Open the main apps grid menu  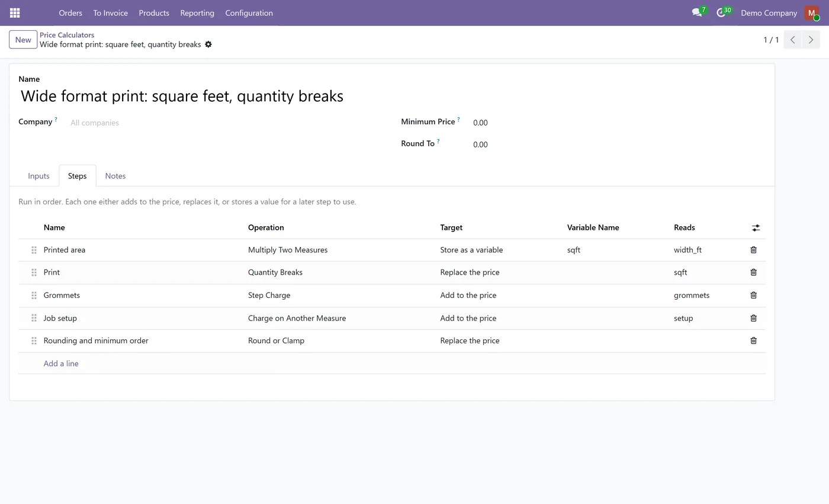coord(15,12)
